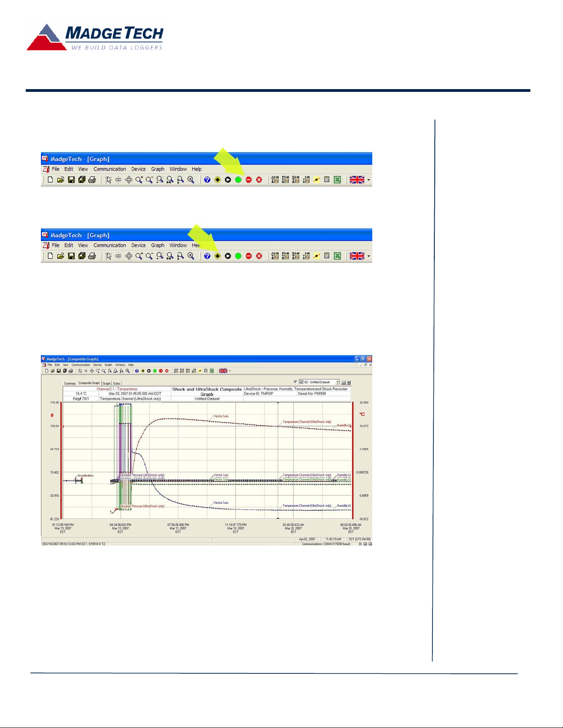Screen dimensions: 563x728
Task: Expand the 02 - Untitled Dataset dropdown arrow
Action: click(x=338, y=382)
